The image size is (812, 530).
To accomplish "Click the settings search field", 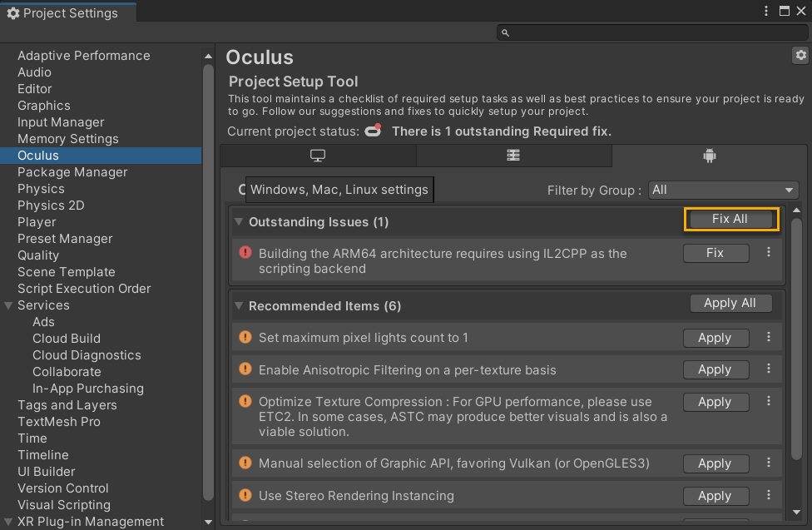I will point(652,32).
